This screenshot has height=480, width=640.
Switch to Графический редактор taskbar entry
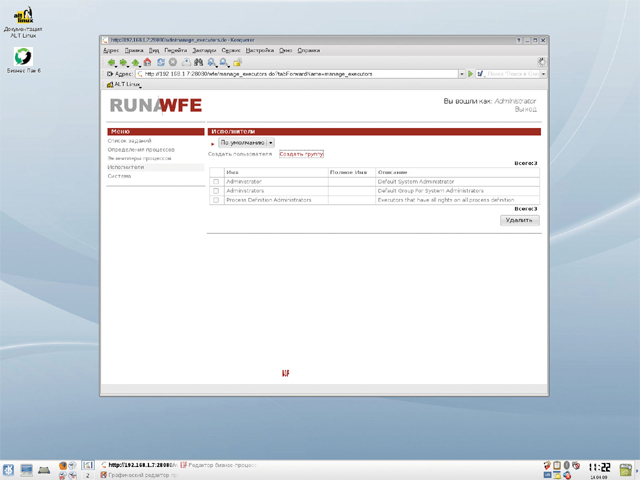pos(138,475)
